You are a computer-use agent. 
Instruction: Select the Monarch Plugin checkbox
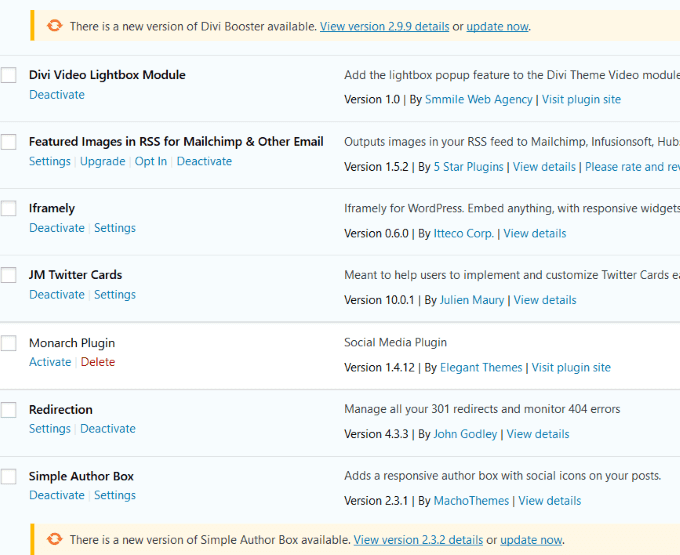(9, 343)
